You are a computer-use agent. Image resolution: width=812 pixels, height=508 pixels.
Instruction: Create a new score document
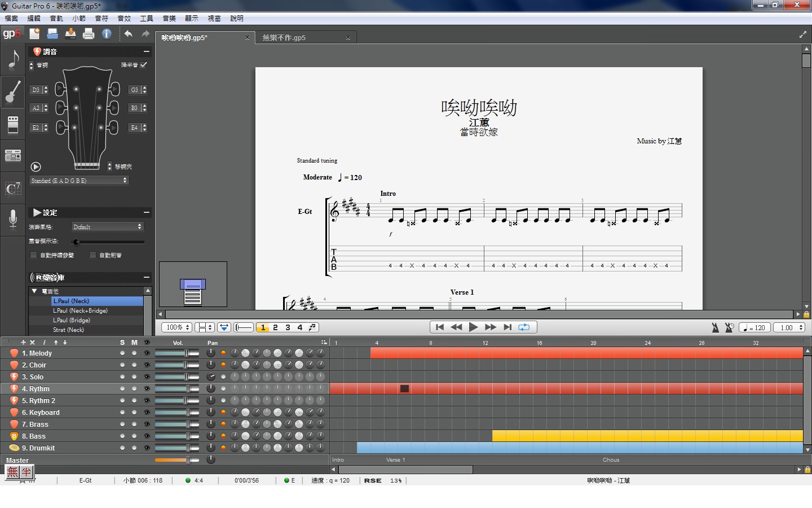pos(35,33)
